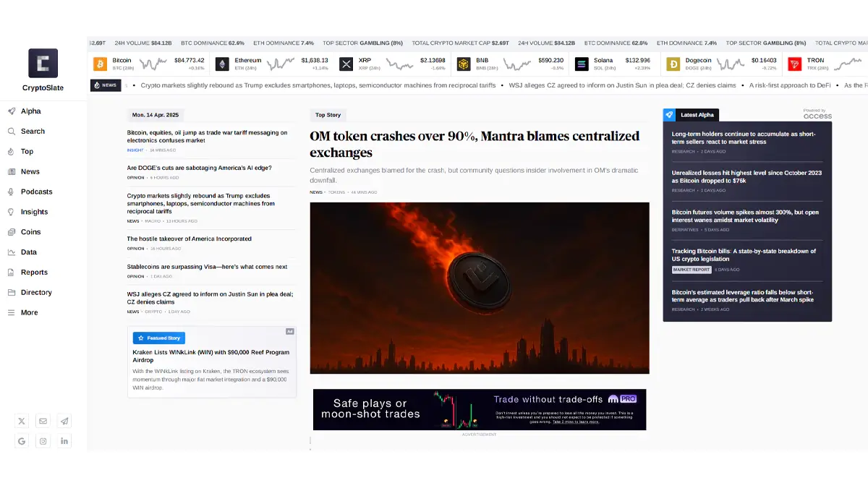The image size is (868, 488).
Task: Click the Bitcoin price $84,773.42
Action: [190, 61]
